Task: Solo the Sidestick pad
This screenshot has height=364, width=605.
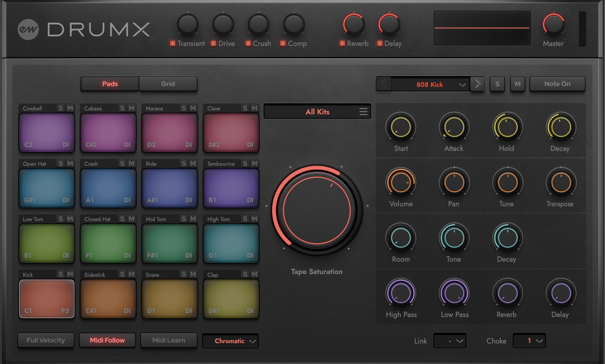Action: [x=122, y=274]
